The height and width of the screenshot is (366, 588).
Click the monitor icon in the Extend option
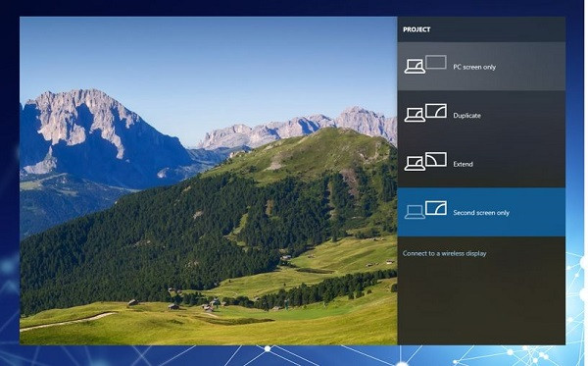tap(436, 159)
